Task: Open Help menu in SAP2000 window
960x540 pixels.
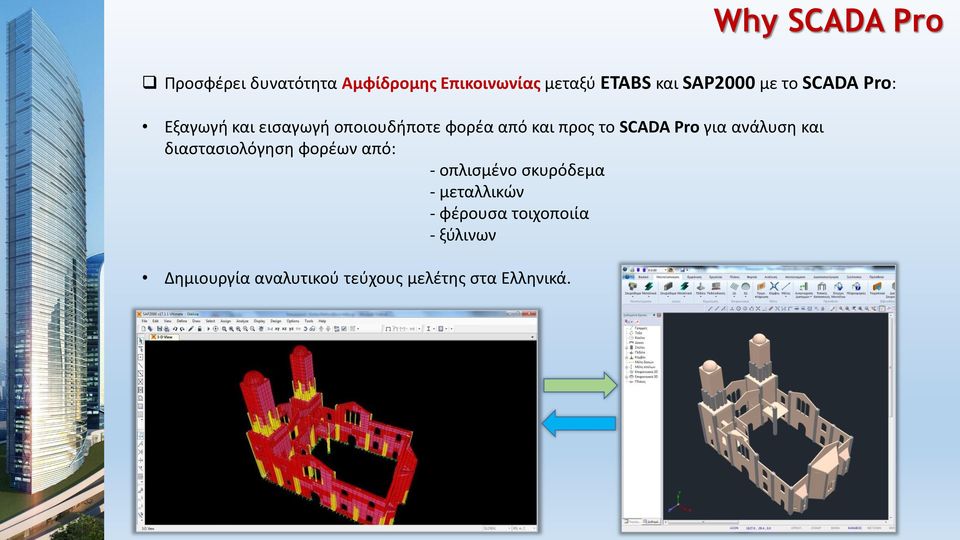Action: click(x=322, y=321)
